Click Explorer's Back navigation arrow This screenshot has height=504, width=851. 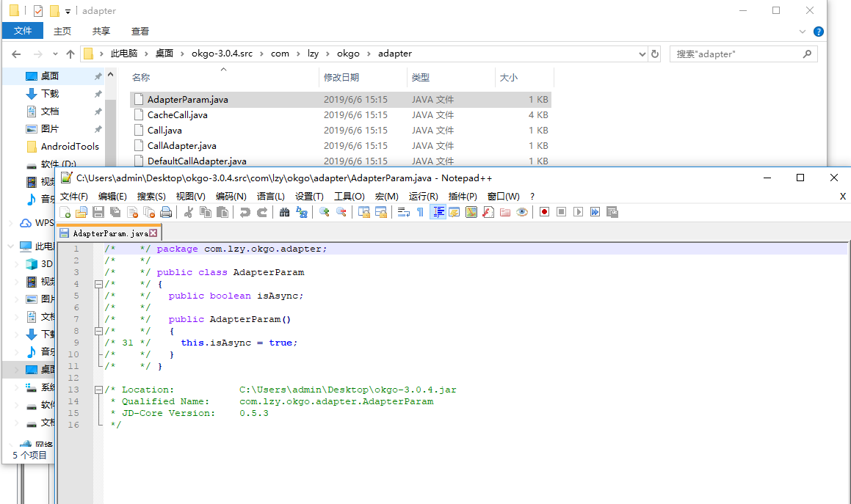point(16,54)
